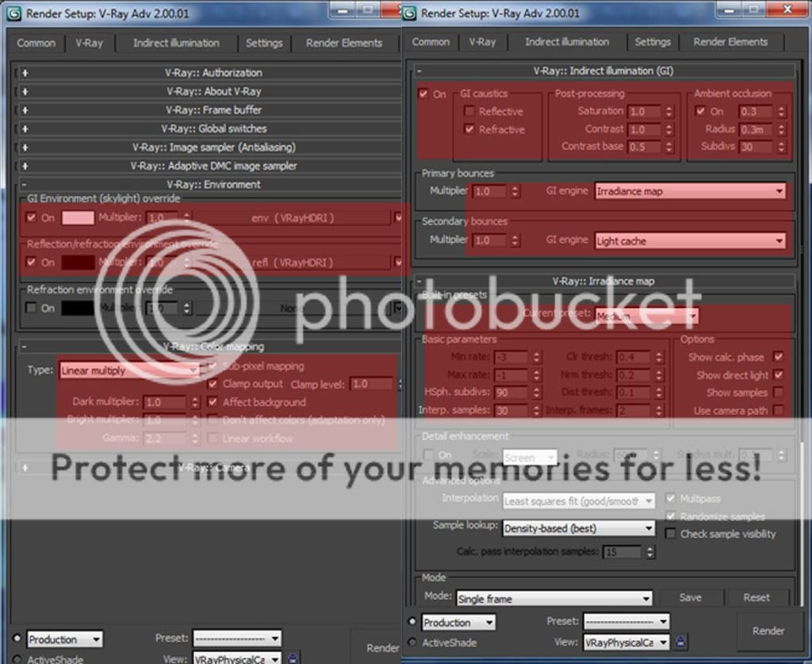Screen dimensions: 812x664
Task: Click the Render button in left window
Action: point(377,647)
